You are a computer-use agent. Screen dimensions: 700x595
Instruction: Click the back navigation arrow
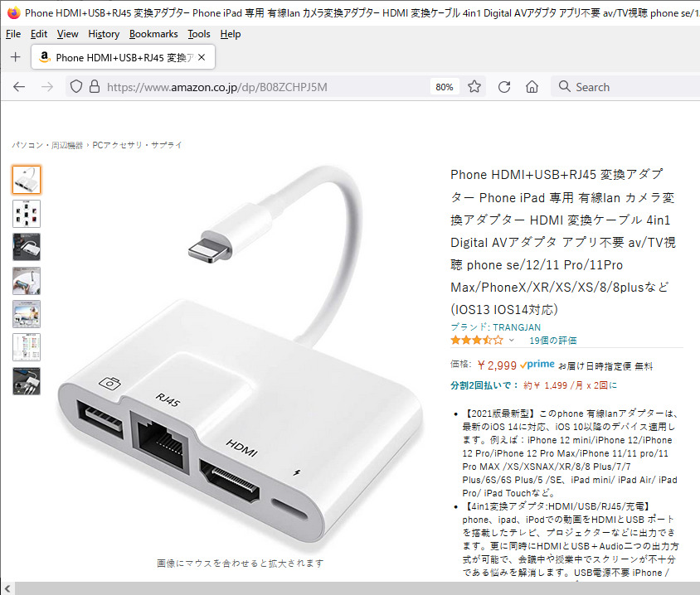[19, 86]
